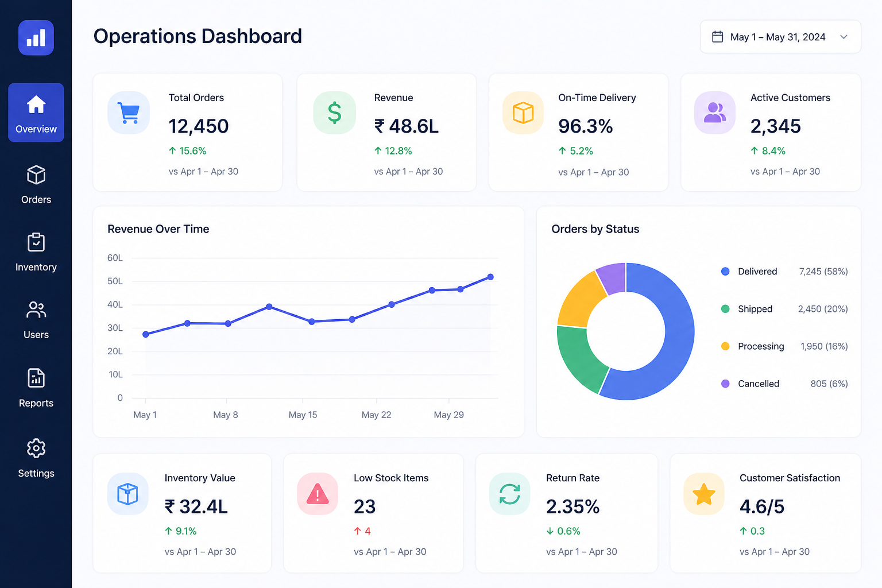882x588 pixels.
Task: Click the yellow Processing donut segment
Action: tap(579, 301)
